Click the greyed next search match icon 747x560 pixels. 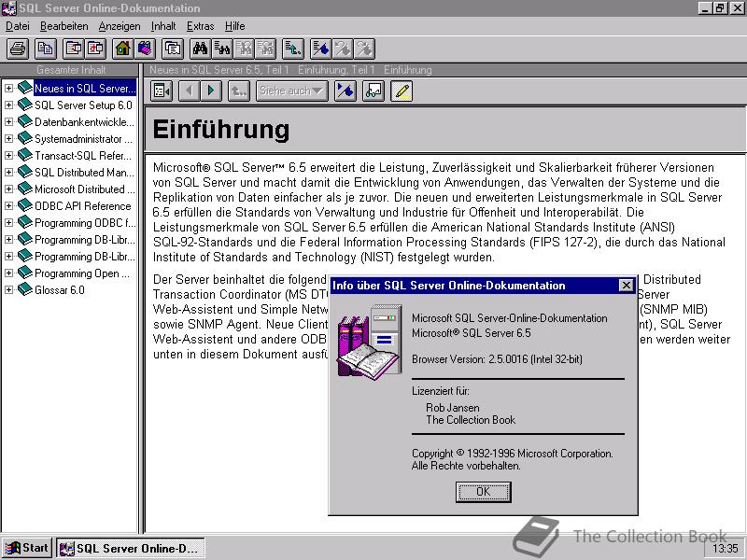[x=265, y=49]
